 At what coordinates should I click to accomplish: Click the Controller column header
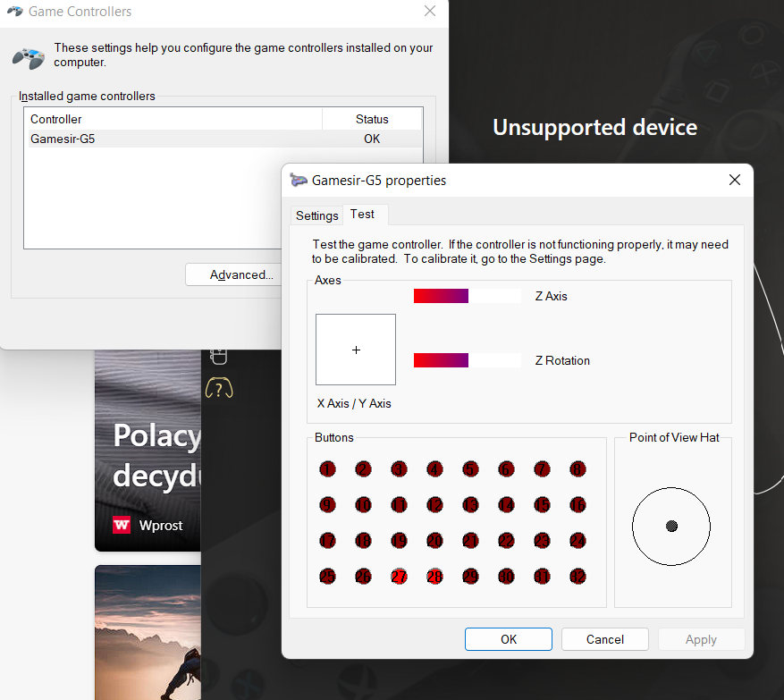click(x=173, y=119)
